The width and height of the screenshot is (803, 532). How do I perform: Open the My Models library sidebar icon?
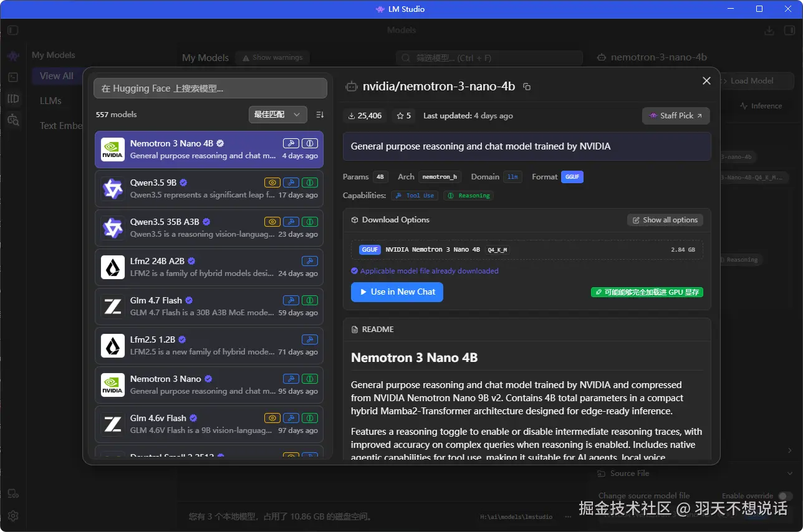tap(13, 98)
